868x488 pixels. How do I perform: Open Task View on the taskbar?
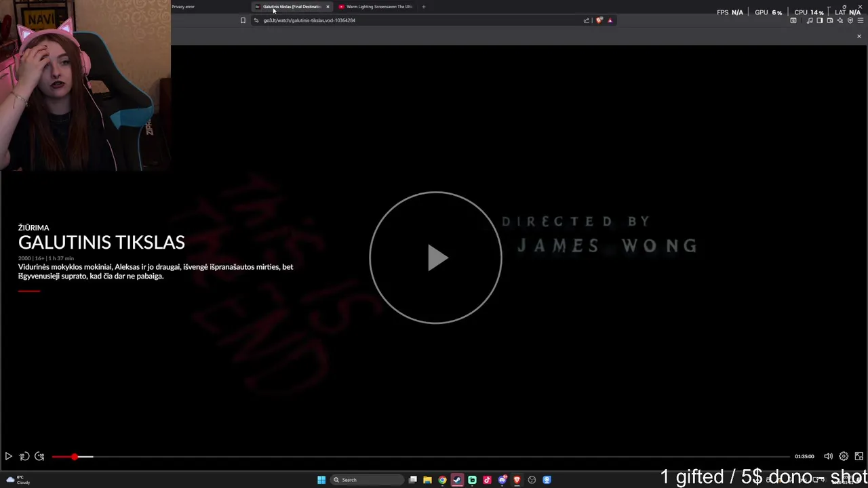[412, 480]
